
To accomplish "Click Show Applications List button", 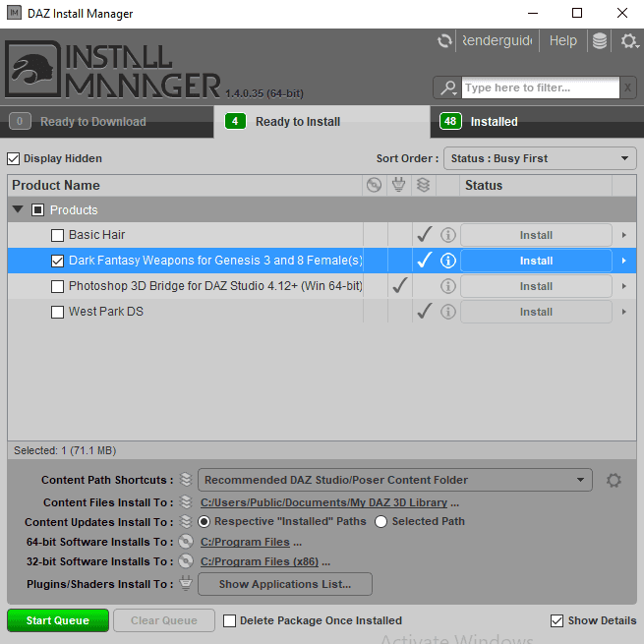I will (x=285, y=584).
